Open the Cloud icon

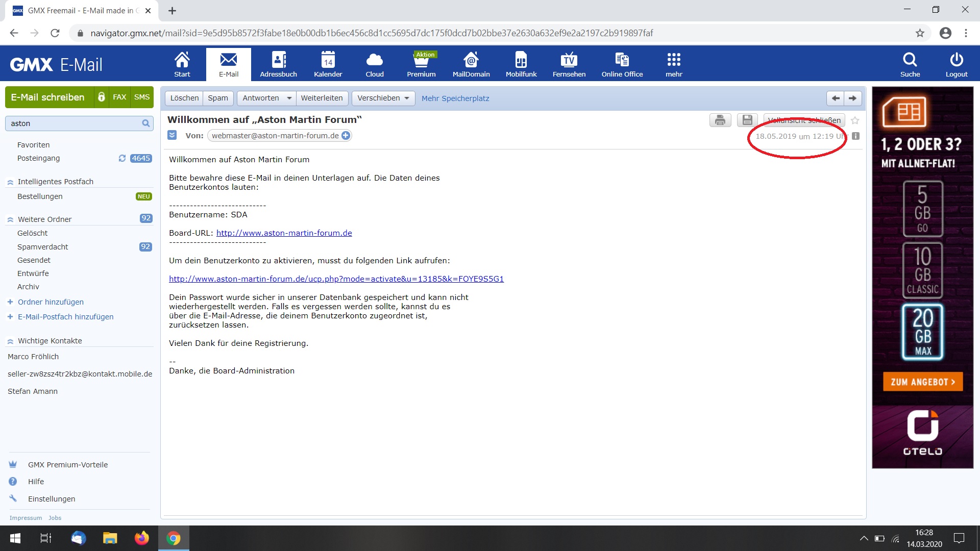374,64
